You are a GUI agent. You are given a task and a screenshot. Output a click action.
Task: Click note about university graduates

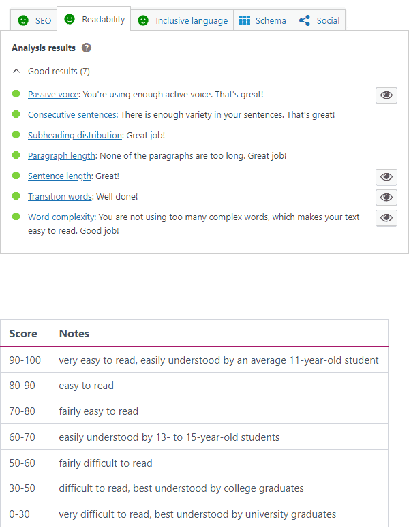197,514
